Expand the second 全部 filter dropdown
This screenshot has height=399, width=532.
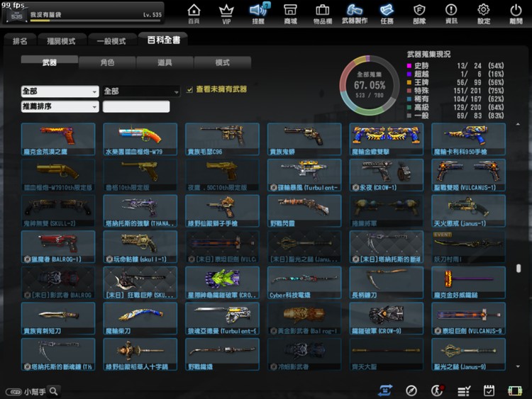(142, 91)
